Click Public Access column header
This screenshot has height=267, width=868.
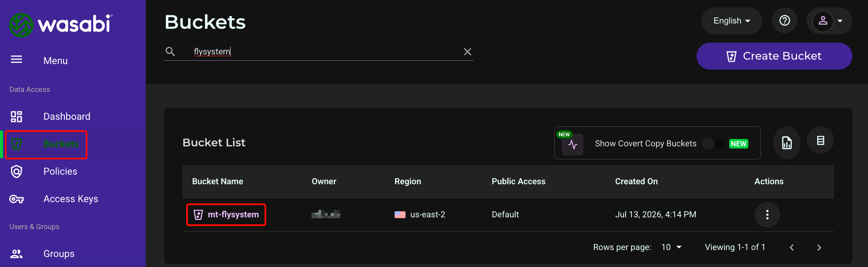point(519,181)
